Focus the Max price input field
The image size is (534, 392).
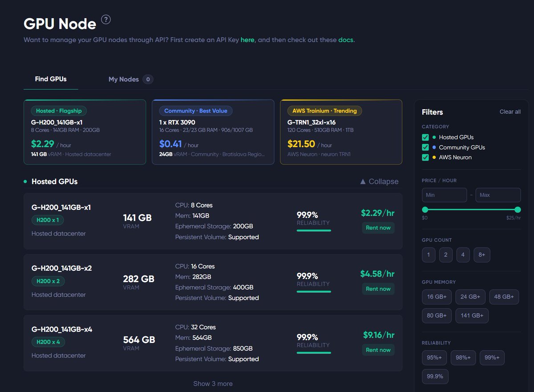[x=498, y=195]
